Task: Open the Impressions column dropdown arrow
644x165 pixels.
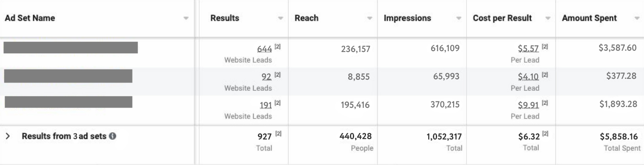Action: pyautogui.click(x=459, y=19)
